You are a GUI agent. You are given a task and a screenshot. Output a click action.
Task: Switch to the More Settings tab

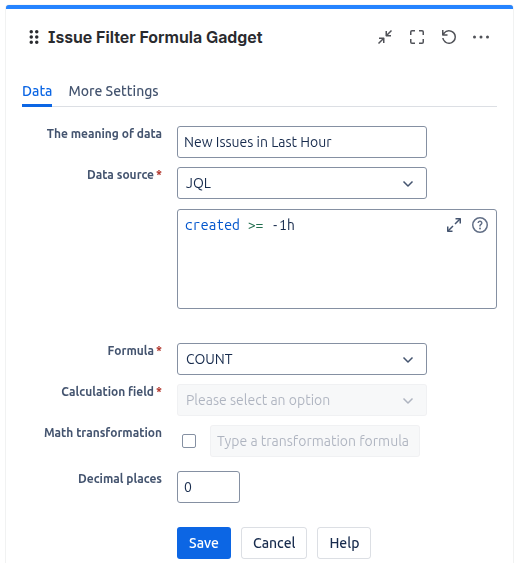(x=113, y=91)
